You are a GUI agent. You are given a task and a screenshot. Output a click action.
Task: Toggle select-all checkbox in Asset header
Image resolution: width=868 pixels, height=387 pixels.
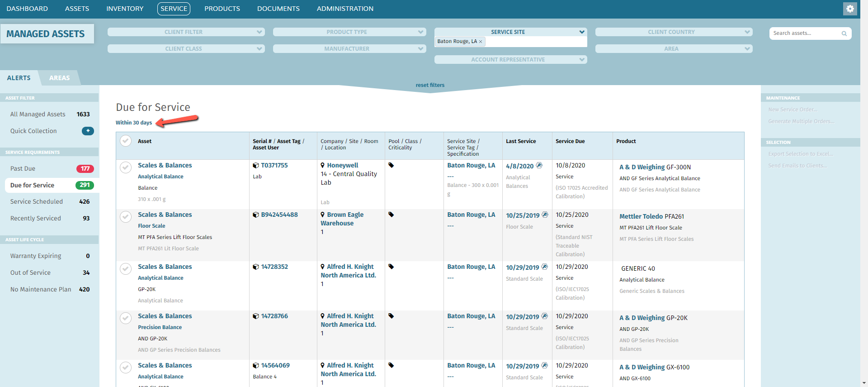126,141
